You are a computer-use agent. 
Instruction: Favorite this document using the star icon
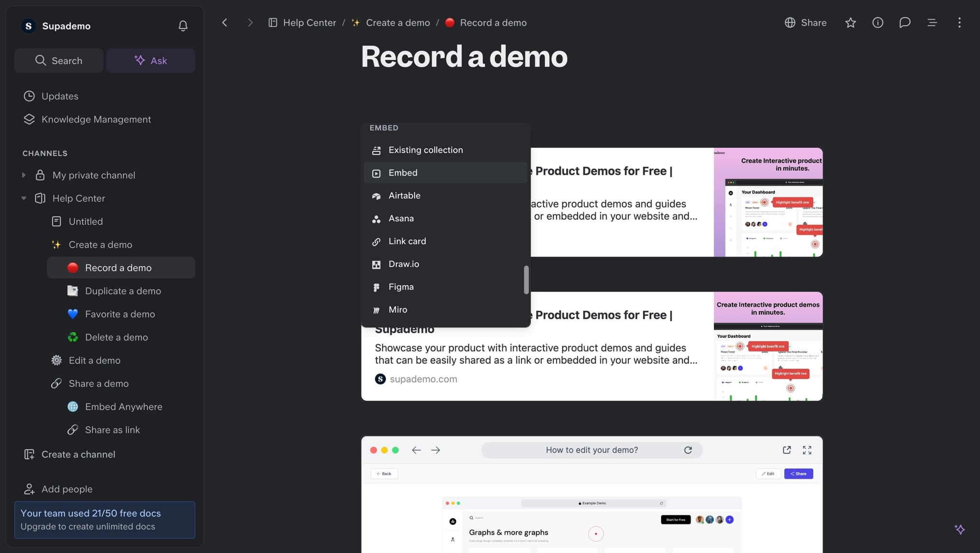click(850, 23)
